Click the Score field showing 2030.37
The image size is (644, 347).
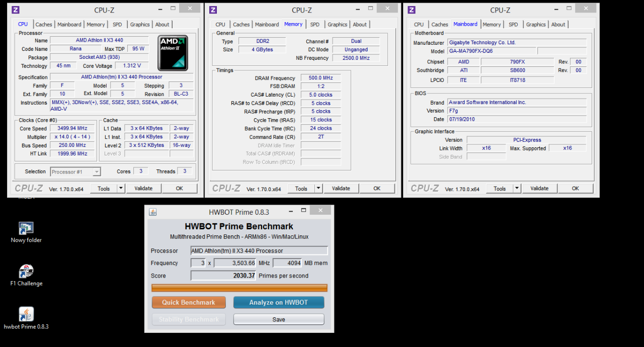tap(223, 276)
